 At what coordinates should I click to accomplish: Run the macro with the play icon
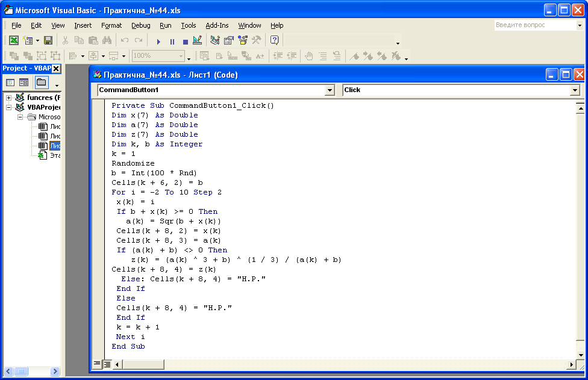coord(158,41)
